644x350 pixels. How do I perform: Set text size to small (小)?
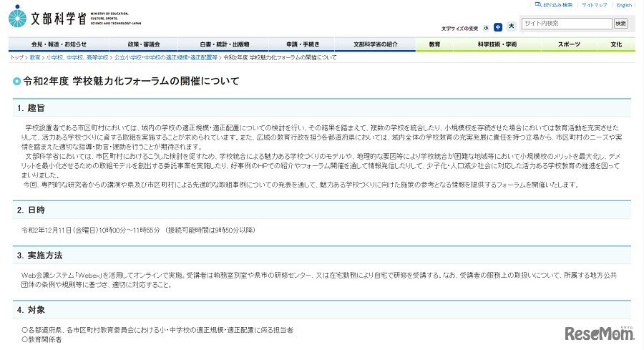coord(486,28)
